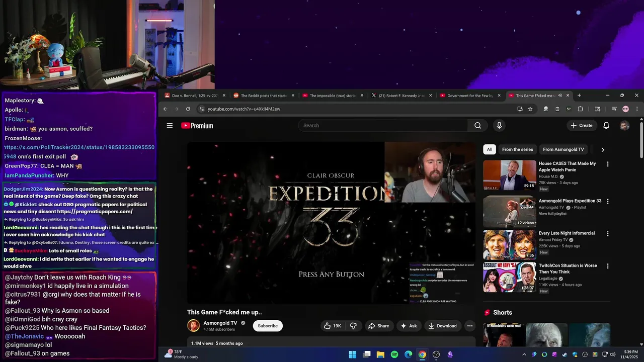The height and width of the screenshot is (362, 644).
Task: Bookmark this page with the star
Action: click(x=530, y=109)
